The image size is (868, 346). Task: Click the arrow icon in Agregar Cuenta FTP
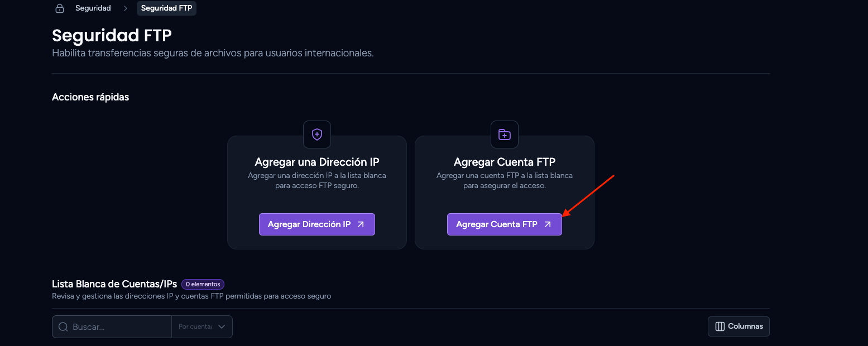tap(548, 224)
